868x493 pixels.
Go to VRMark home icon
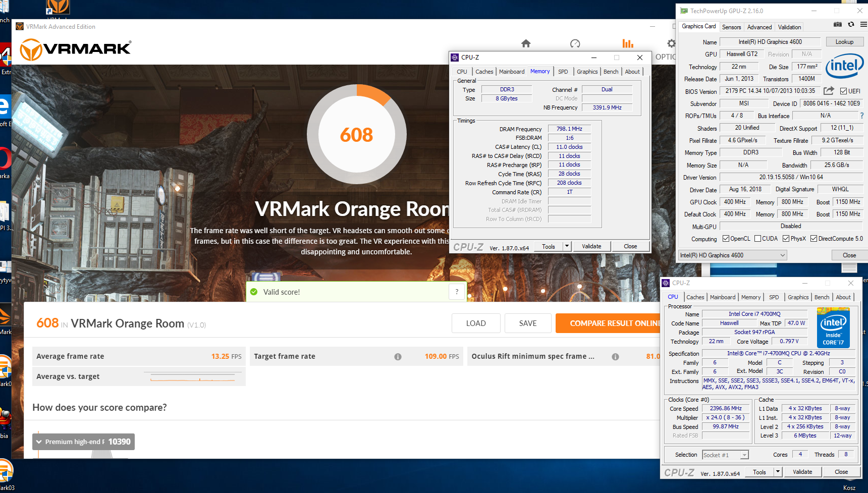[526, 44]
